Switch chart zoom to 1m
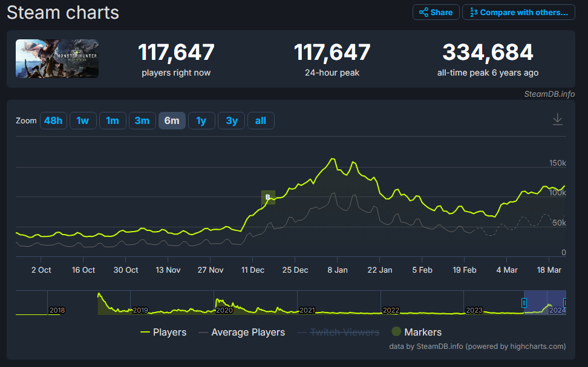Viewport: 588px width, 367px height. pyautogui.click(x=113, y=120)
